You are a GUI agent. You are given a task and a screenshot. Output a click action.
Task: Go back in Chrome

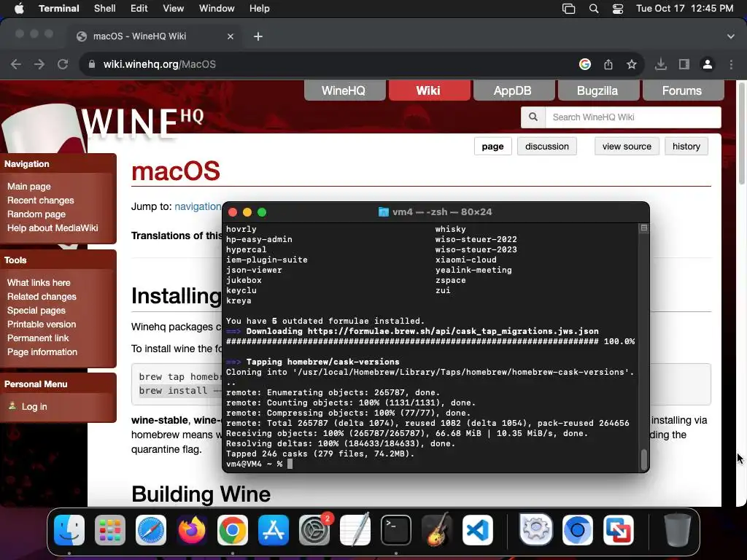[16, 64]
